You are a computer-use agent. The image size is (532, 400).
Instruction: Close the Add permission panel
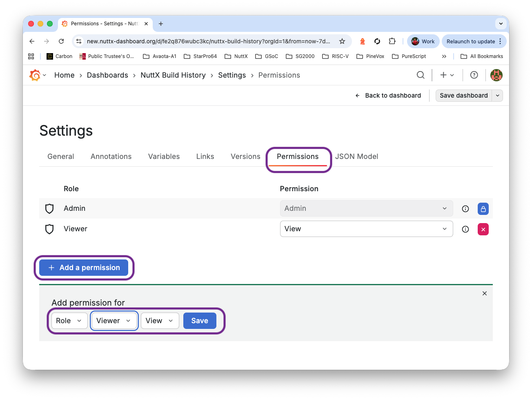[x=484, y=293]
